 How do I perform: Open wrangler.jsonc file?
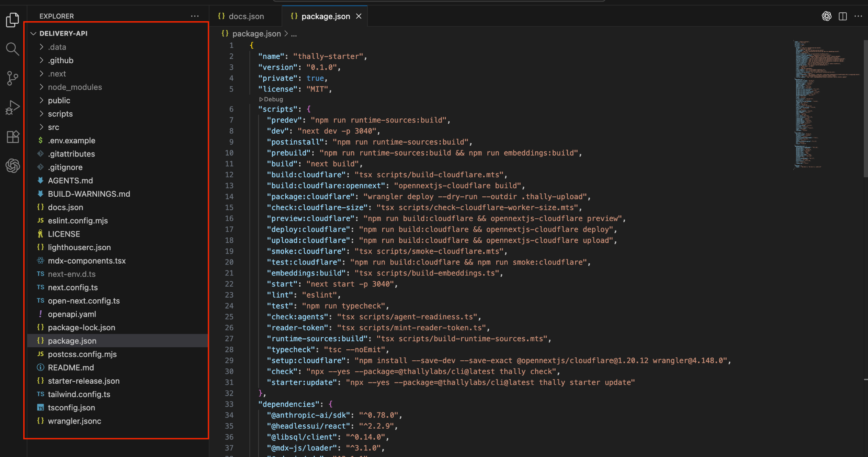click(117, 421)
